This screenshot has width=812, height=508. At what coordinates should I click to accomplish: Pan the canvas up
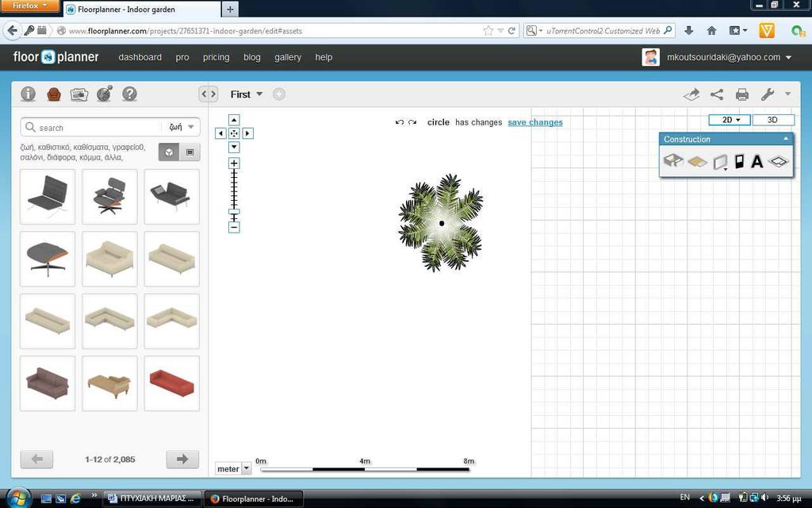coord(234,121)
